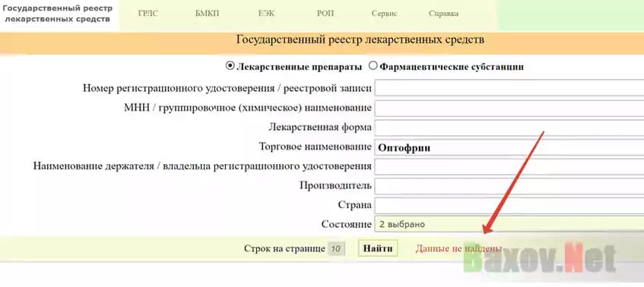Click the orange page heading Государственный реестр лекарственных средств
The height and width of the screenshot is (287, 644).
point(360,39)
